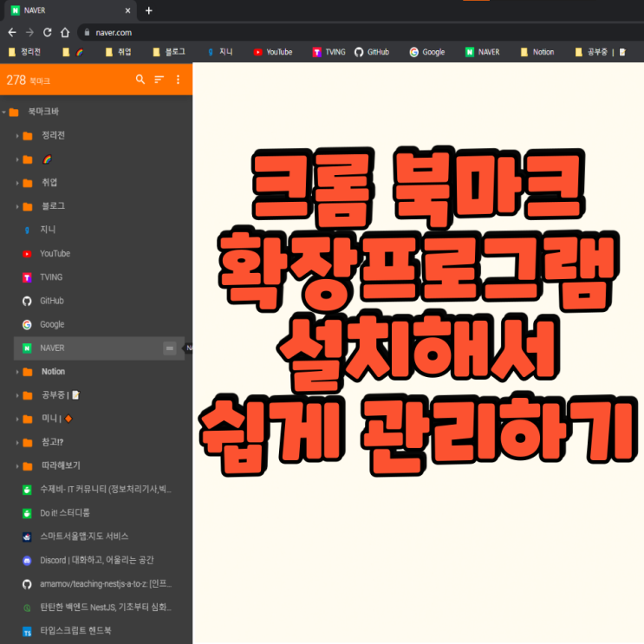Open 취업 folder in bookmarks bar
The height and width of the screenshot is (644, 644).
pyautogui.click(x=118, y=52)
